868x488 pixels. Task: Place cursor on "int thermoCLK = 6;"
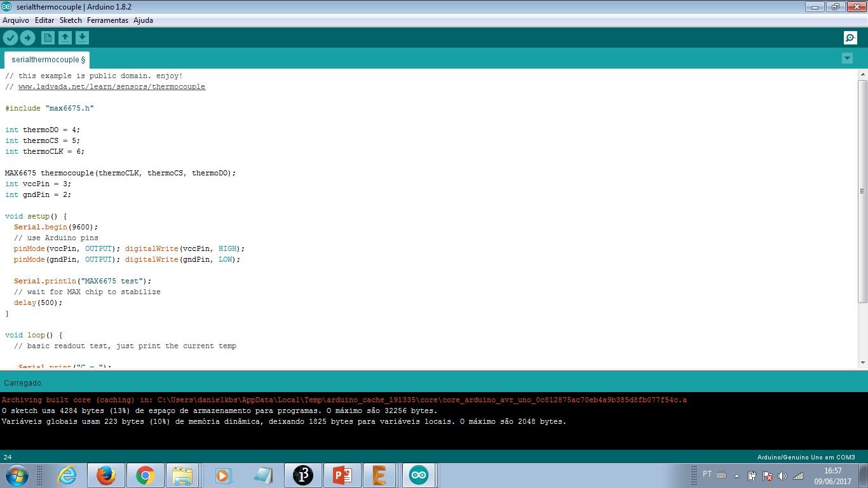point(44,151)
